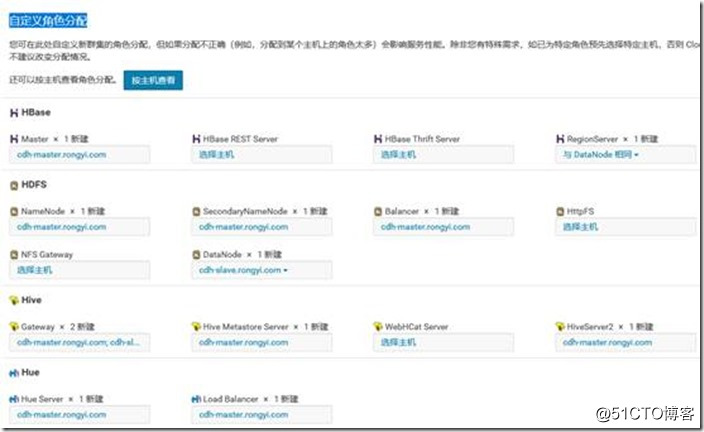Change the Hue Load Balancer host
Screen dimensions: 704x432
[262, 414]
